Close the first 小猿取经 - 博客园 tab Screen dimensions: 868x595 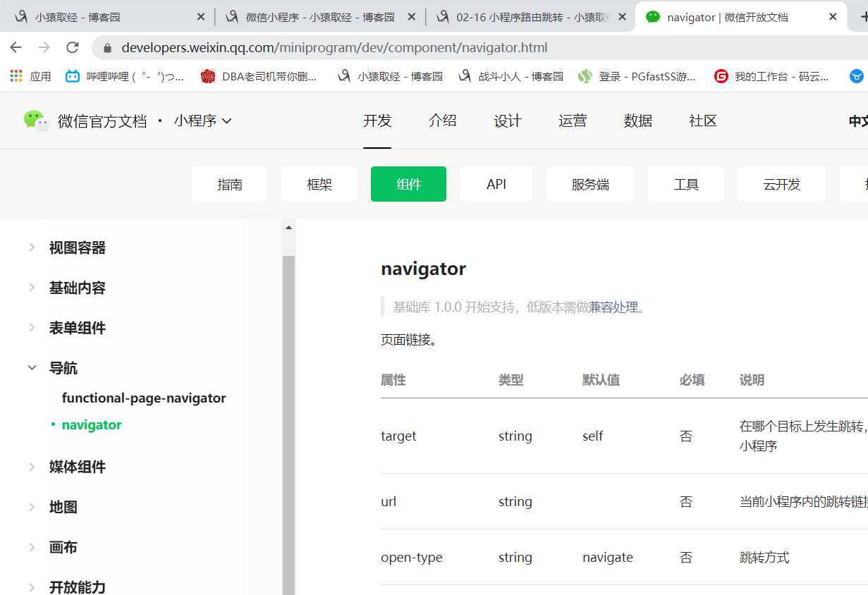(201, 17)
